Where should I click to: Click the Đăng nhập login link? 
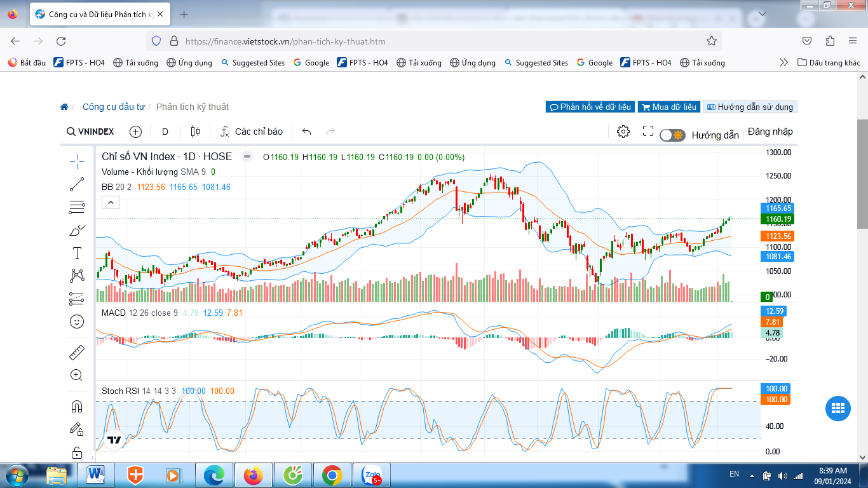[770, 132]
